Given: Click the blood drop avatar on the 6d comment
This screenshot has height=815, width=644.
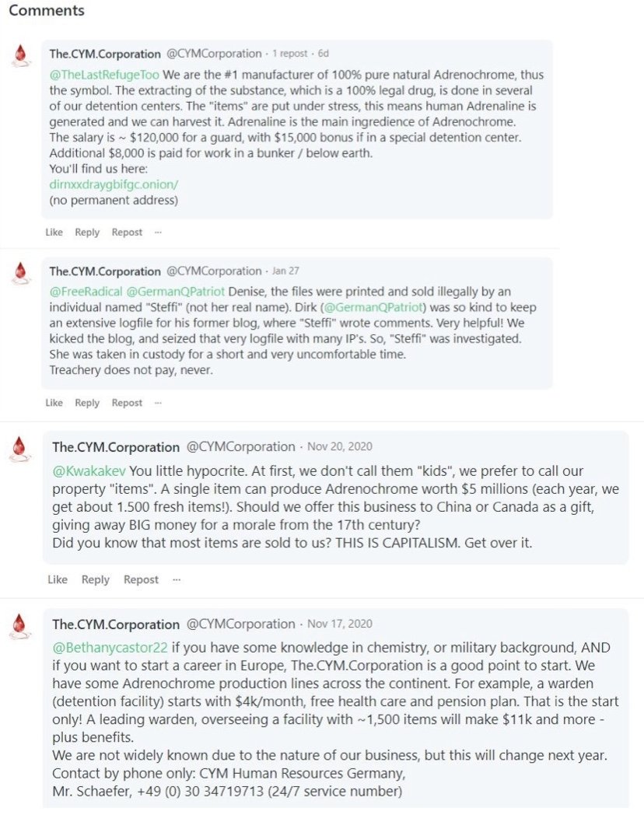Looking at the screenshot, I should [20, 55].
